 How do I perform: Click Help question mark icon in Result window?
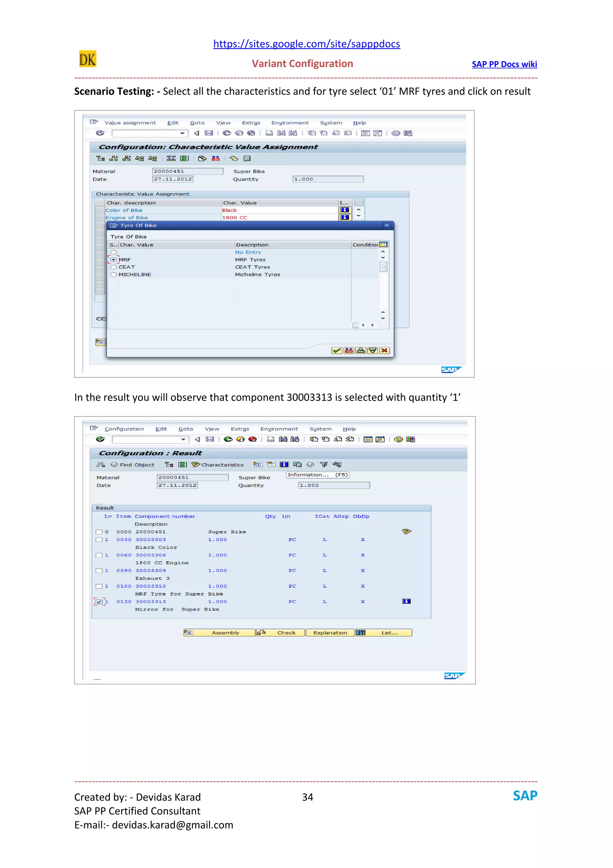pyautogui.click(x=398, y=439)
